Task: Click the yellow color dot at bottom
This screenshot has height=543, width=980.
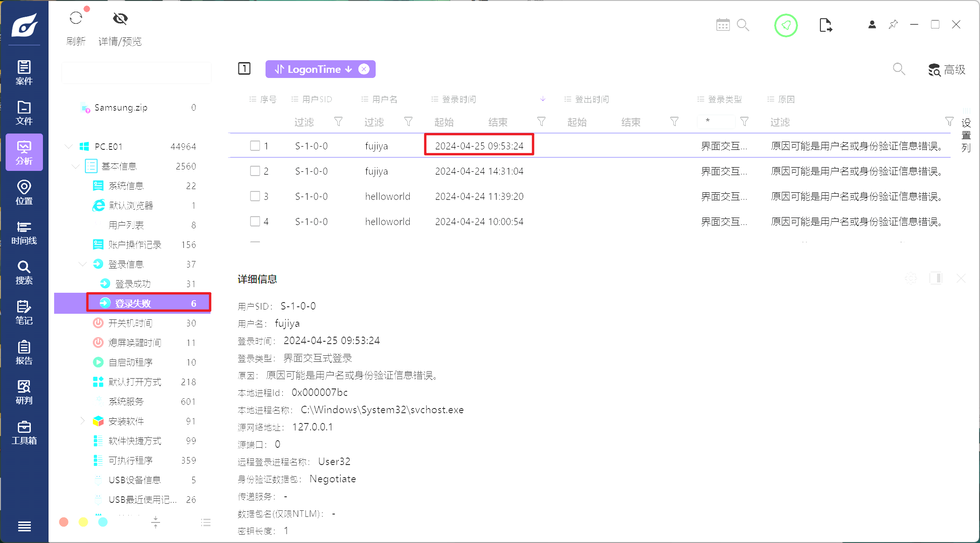Action: tap(83, 522)
